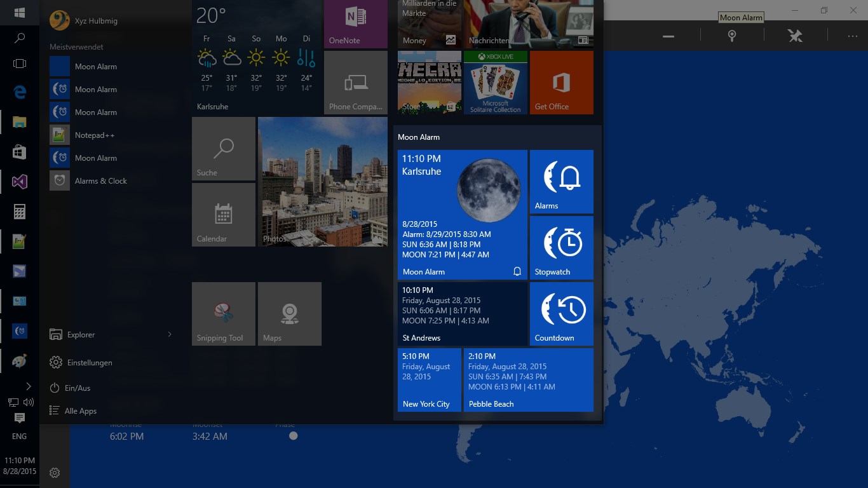Click the volume icon in system tray
This screenshot has height=488, width=868.
pyautogui.click(x=29, y=402)
